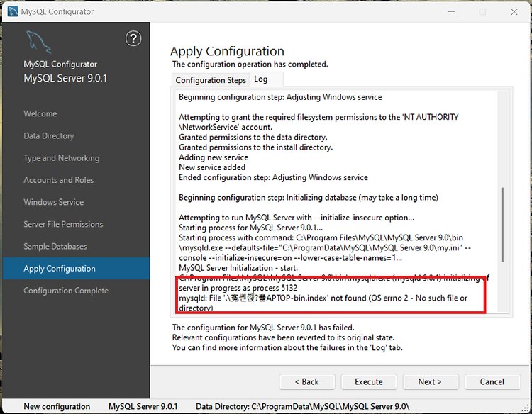Minimize the MySQL Configurator window
Screen dimensions: 532x414
(x=451, y=11)
